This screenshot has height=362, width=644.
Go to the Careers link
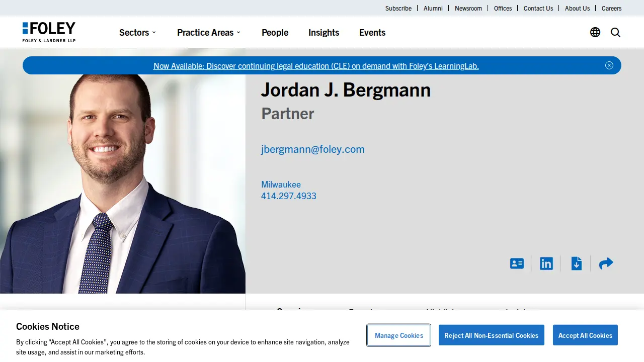[x=612, y=8]
